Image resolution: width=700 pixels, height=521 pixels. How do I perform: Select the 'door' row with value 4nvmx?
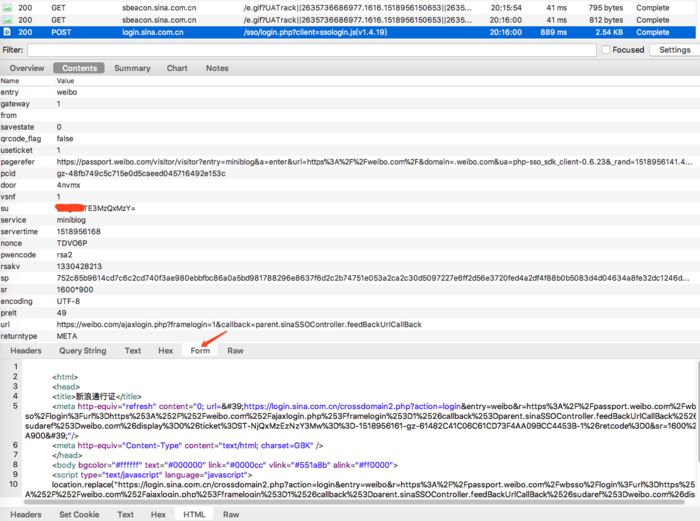click(350, 185)
